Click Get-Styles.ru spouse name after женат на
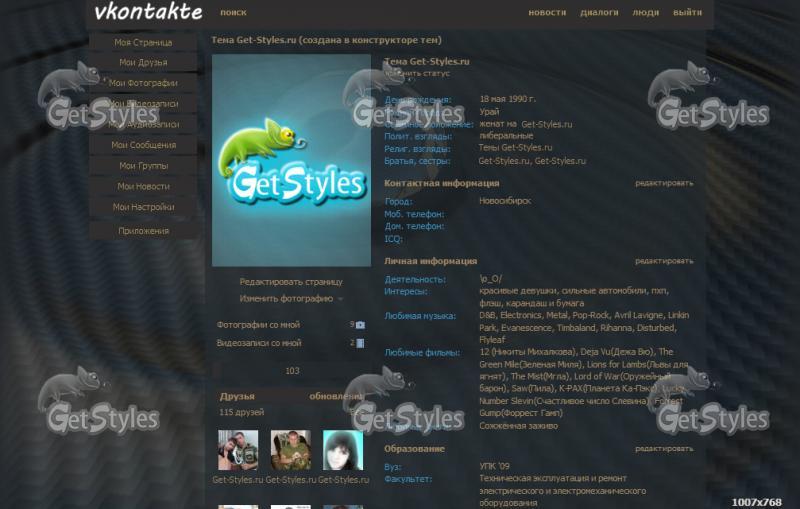This screenshot has height=509, width=800. point(546,124)
